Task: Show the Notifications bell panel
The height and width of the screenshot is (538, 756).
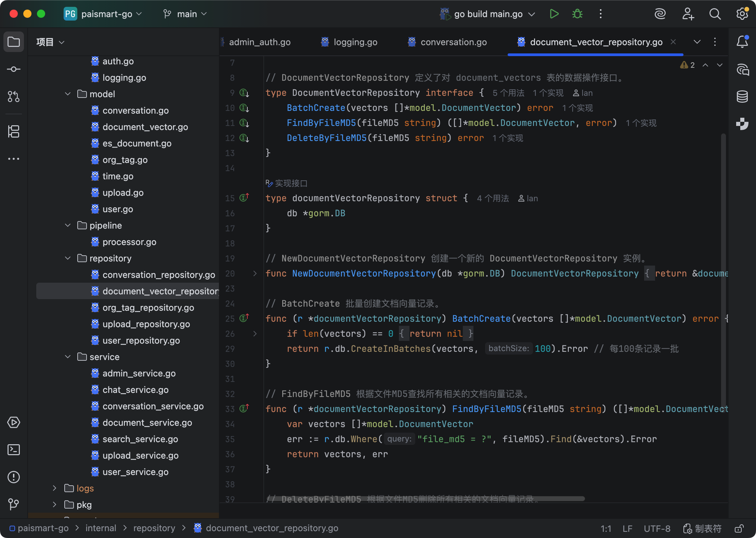Action: tap(742, 42)
